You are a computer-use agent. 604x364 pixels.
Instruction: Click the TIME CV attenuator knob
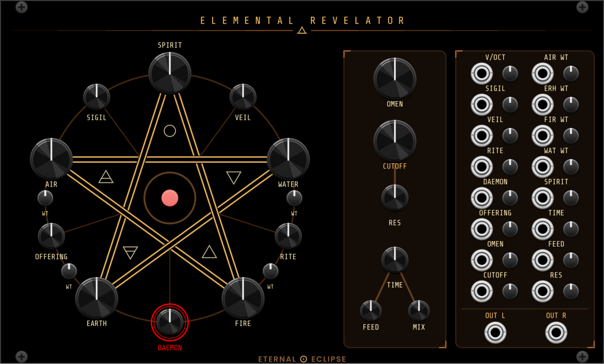click(x=571, y=229)
